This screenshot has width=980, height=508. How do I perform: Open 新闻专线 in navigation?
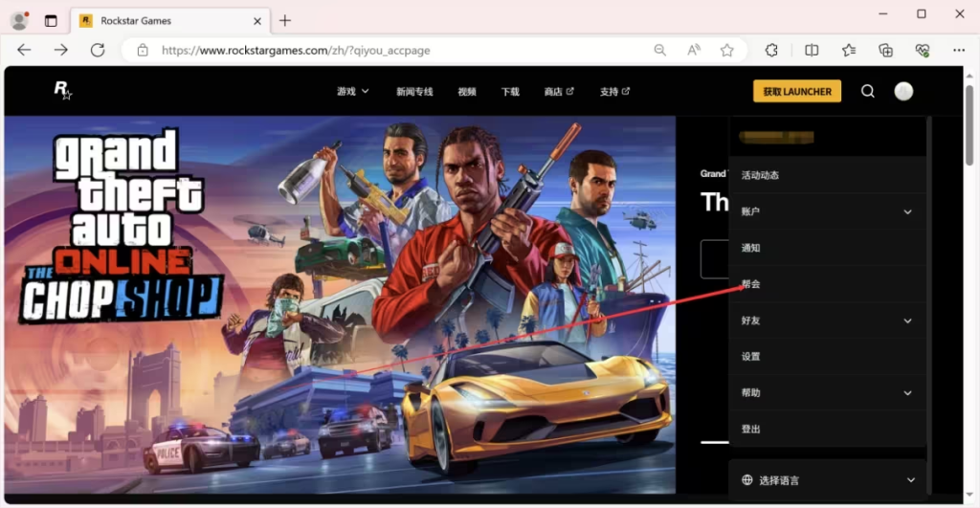click(414, 91)
